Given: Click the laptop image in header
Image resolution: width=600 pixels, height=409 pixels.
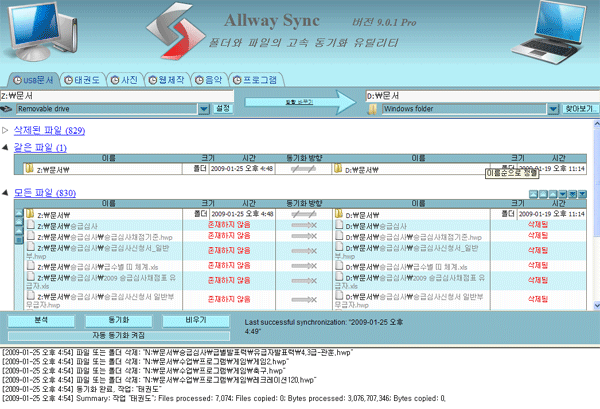Looking at the screenshot, I should pyautogui.click(x=550, y=31).
